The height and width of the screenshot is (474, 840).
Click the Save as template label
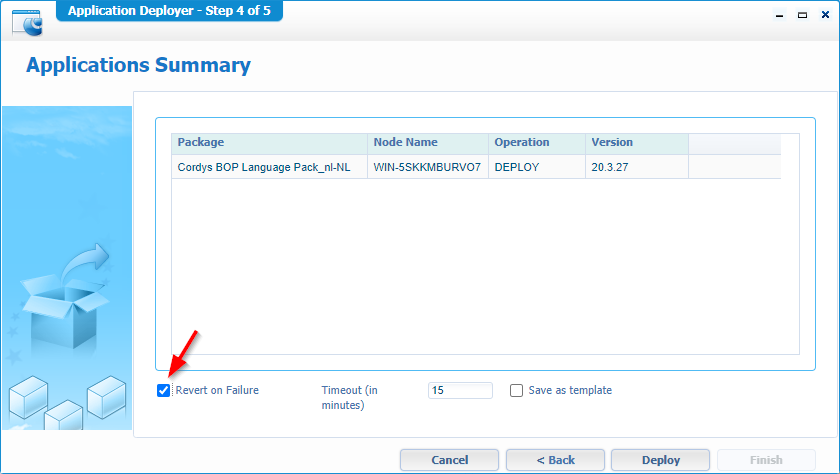(570, 390)
